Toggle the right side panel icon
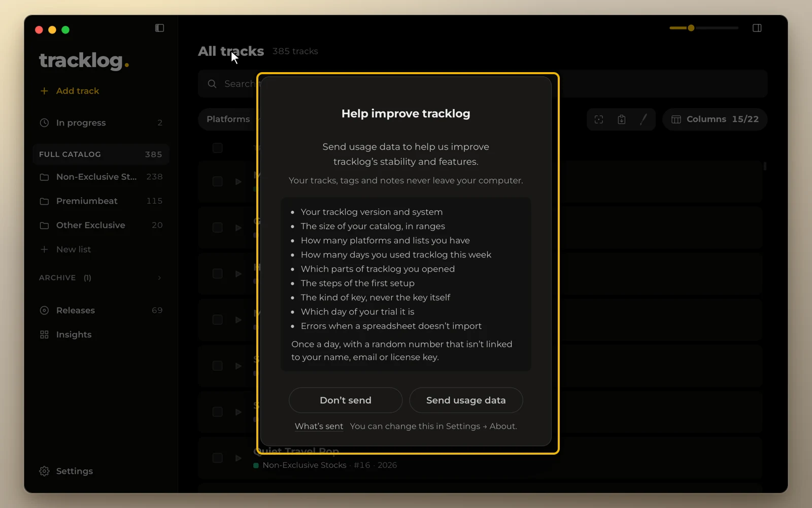The image size is (812, 508). click(x=757, y=28)
